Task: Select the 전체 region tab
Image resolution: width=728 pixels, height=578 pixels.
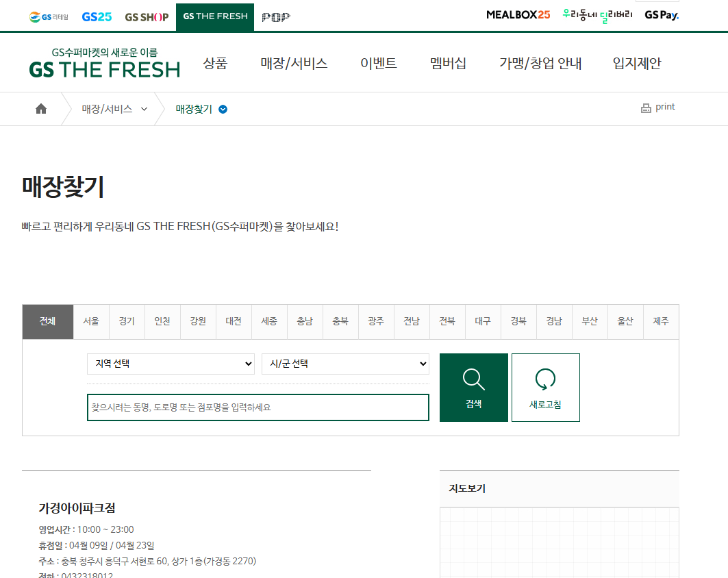Action: point(48,321)
